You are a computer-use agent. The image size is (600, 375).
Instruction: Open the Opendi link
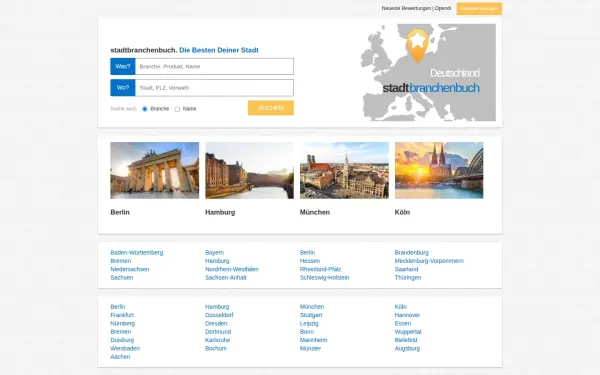[x=443, y=8]
